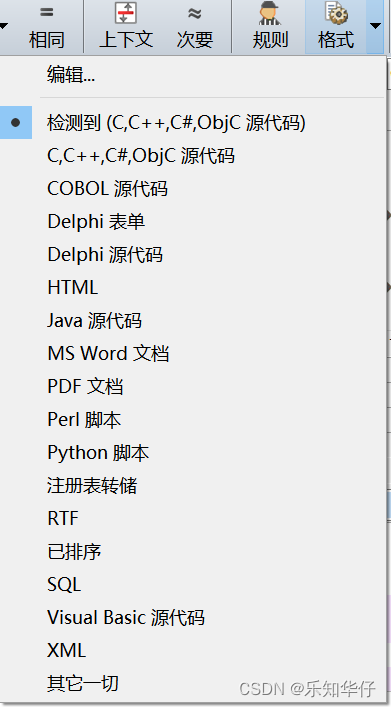Select SQL format

(x=64, y=584)
